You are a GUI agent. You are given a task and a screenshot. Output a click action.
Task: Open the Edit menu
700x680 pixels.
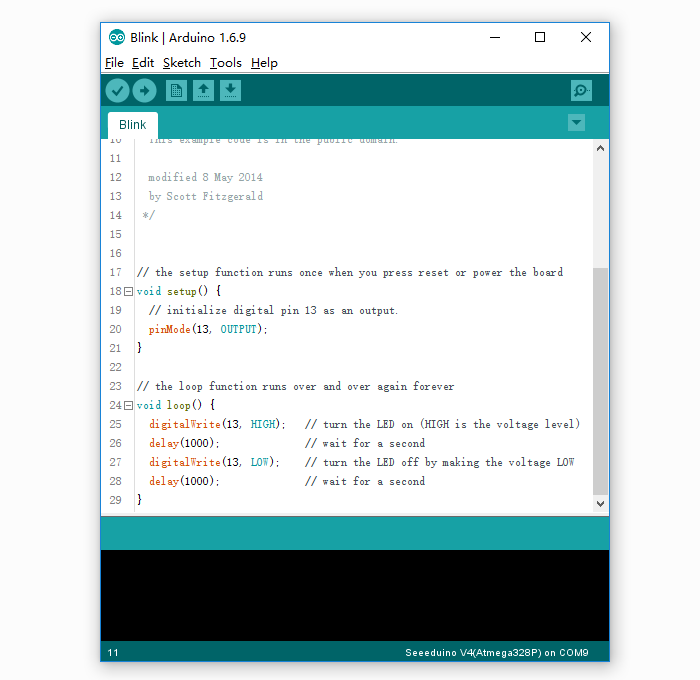pyautogui.click(x=143, y=63)
